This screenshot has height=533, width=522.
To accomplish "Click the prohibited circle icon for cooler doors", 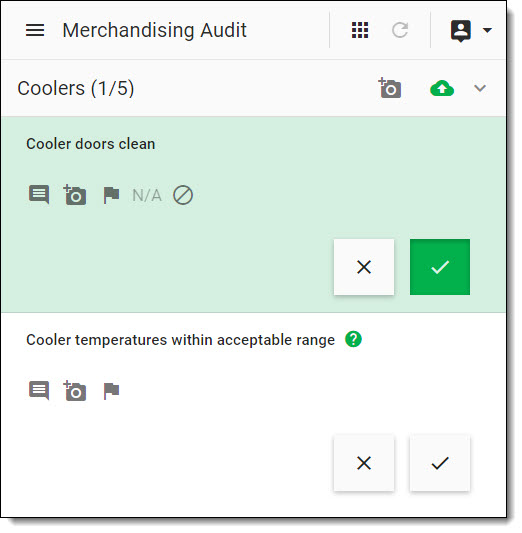I will click(x=183, y=195).
